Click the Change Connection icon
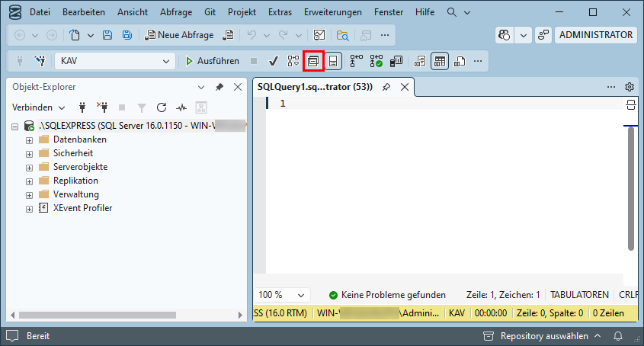The width and height of the screenshot is (644, 346). (x=40, y=61)
